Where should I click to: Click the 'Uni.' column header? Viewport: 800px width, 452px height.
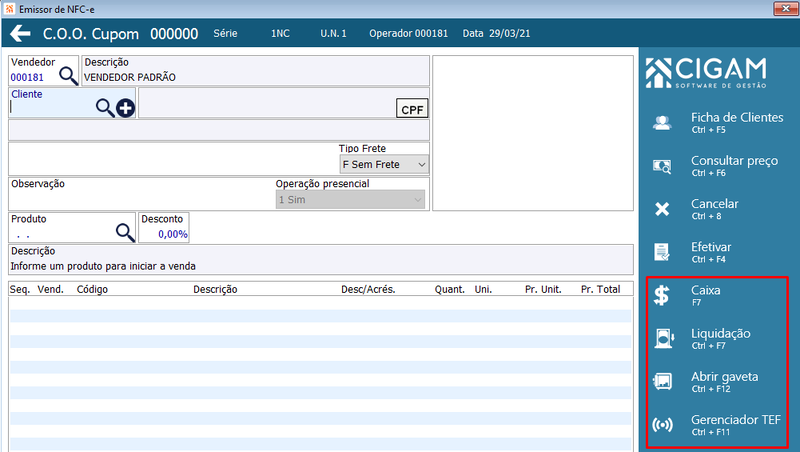coord(483,289)
